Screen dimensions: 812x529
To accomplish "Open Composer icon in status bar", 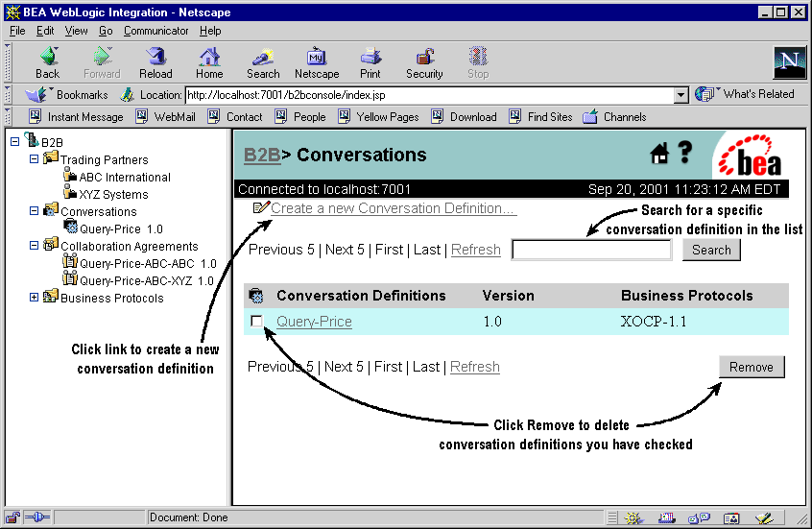I will 764,517.
